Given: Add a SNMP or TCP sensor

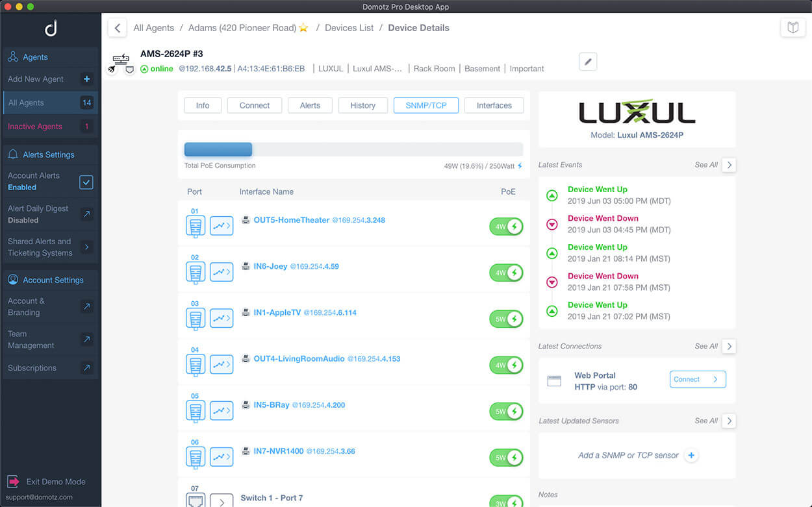Looking at the screenshot, I should (x=691, y=456).
